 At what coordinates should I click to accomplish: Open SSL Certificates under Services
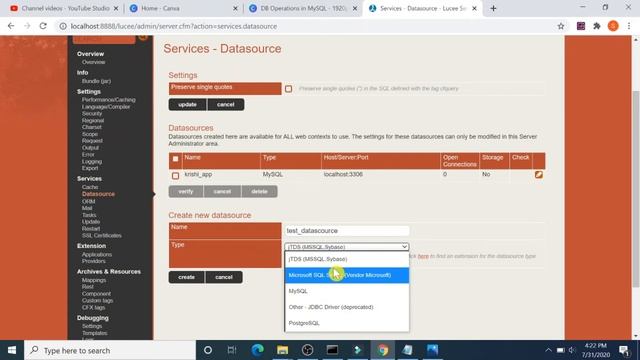[102, 236]
